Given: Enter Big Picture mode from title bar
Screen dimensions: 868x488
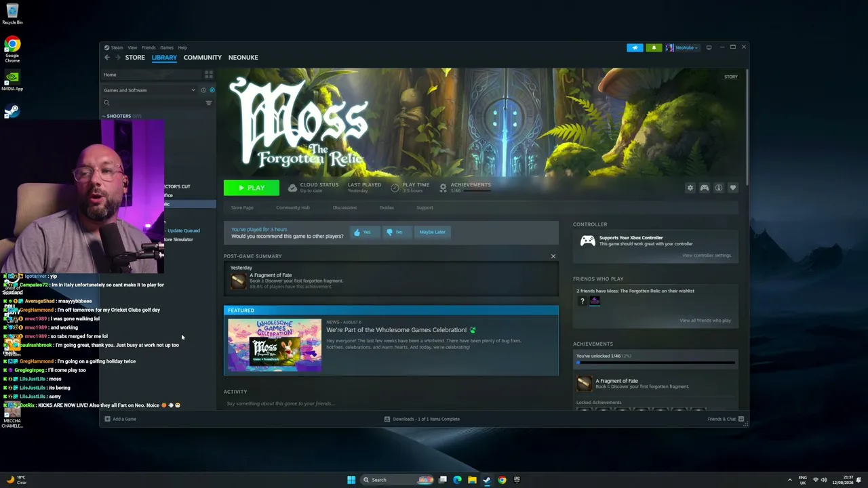Looking at the screenshot, I should click(709, 47).
